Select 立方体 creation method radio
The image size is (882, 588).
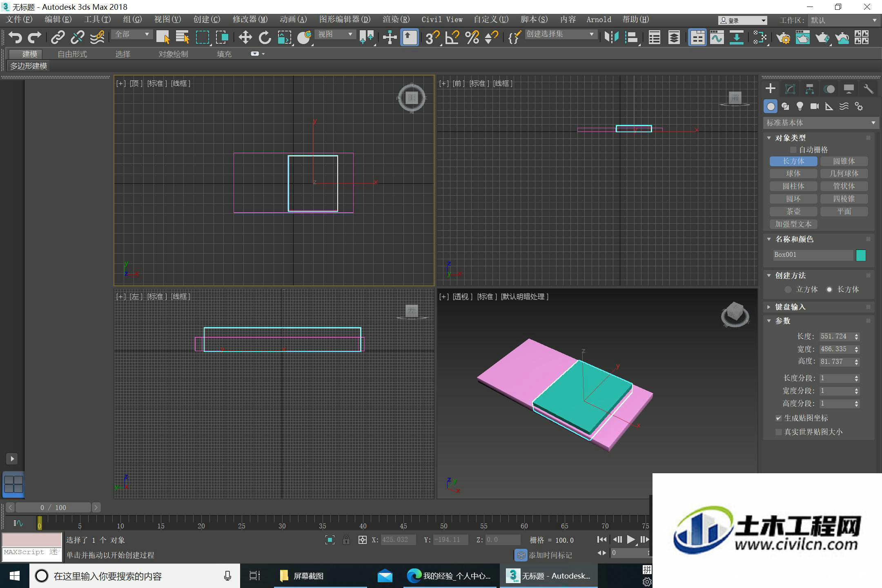pyautogui.click(x=788, y=290)
